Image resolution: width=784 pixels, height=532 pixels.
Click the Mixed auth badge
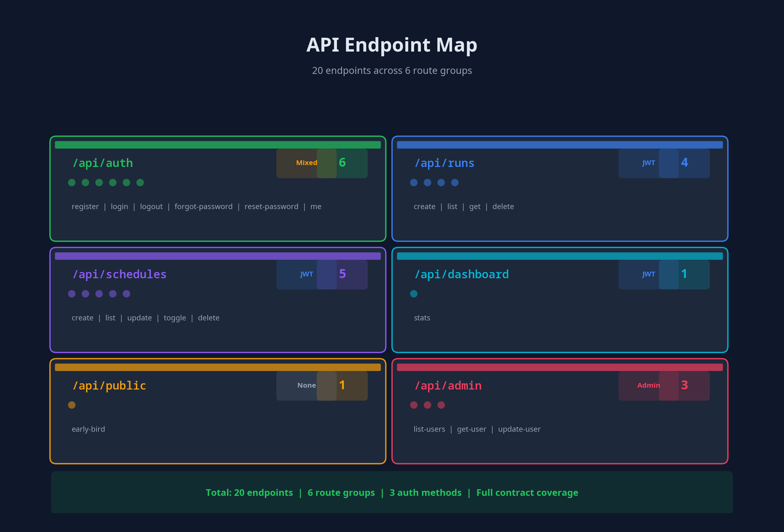point(306,163)
